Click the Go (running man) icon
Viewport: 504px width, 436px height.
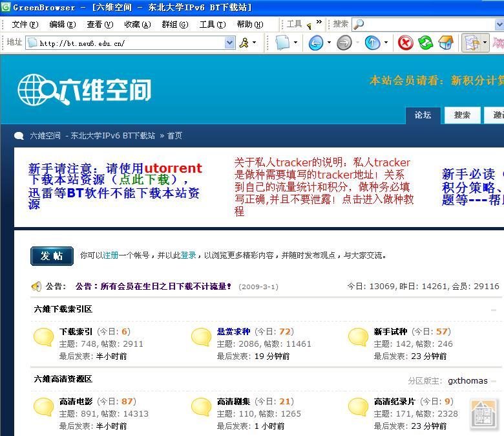tap(244, 43)
